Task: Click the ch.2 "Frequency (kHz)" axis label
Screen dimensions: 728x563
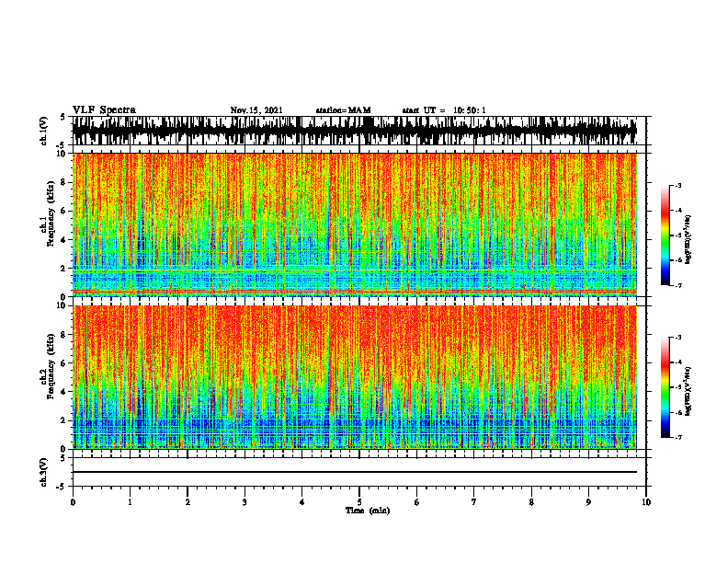Action: [x=51, y=366]
